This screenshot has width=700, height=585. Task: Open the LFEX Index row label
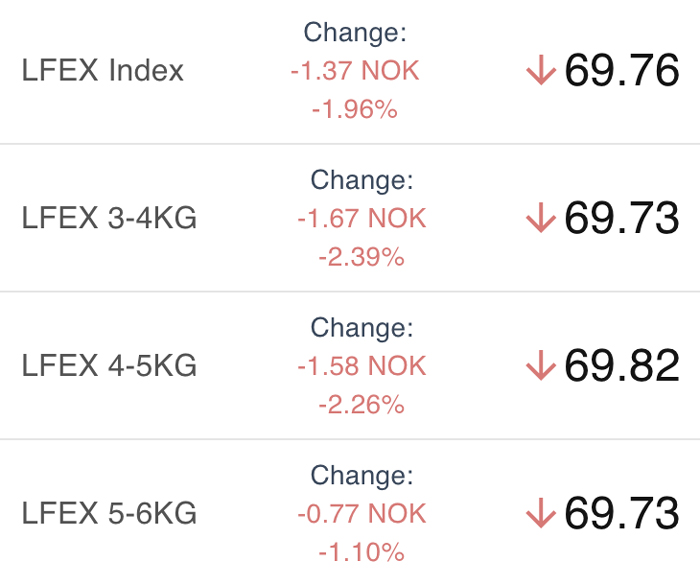click(x=103, y=71)
